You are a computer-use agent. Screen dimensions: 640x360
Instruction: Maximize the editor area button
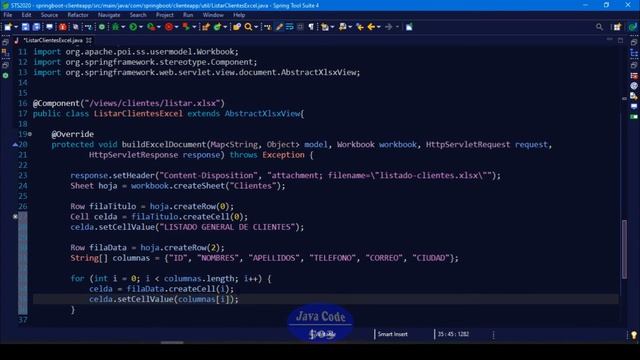(620, 40)
